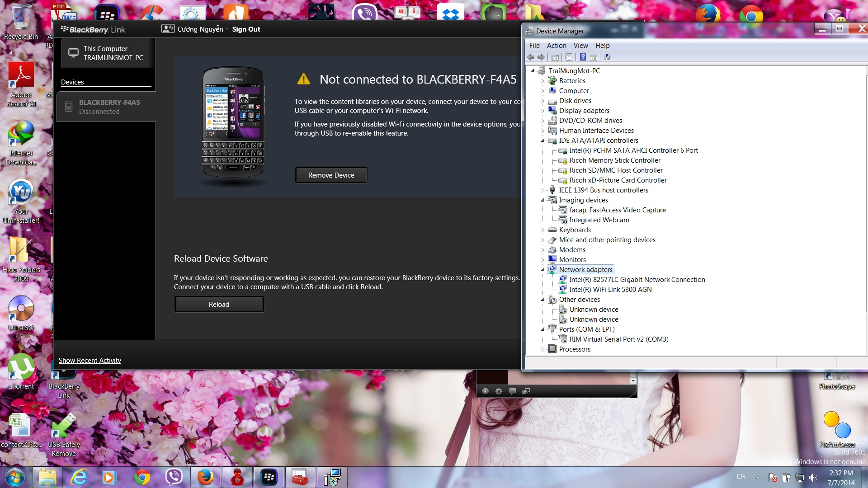Open Viber from taskbar

(x=174, y=478)
